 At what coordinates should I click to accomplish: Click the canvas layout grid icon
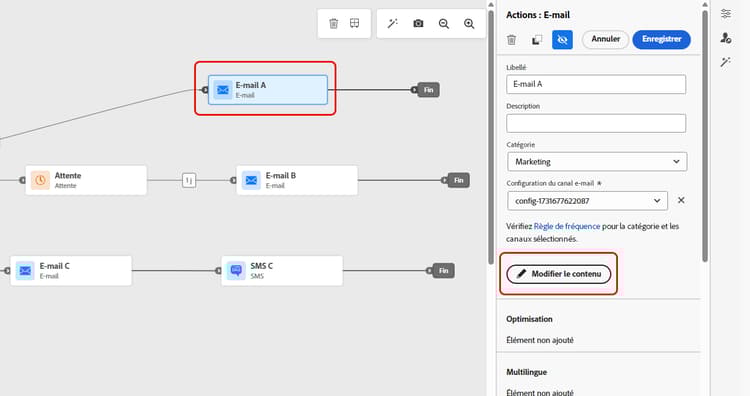coord(354,23)
